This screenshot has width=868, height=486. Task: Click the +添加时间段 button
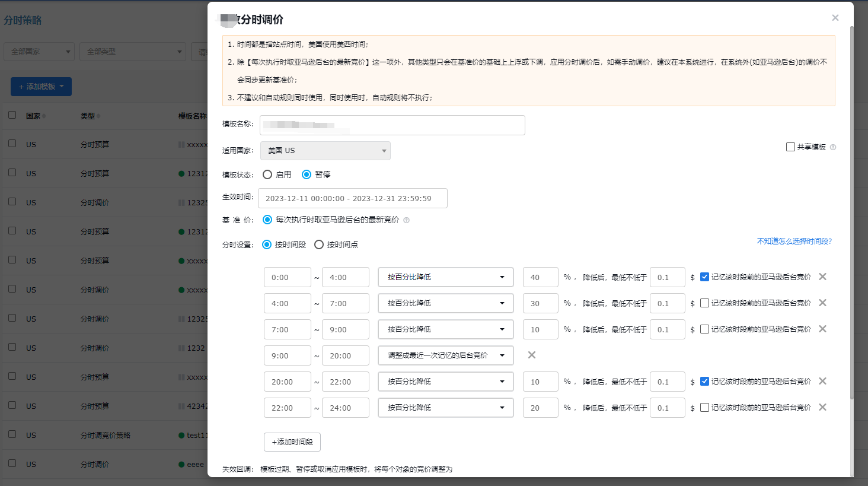click(x=292, y=442)
